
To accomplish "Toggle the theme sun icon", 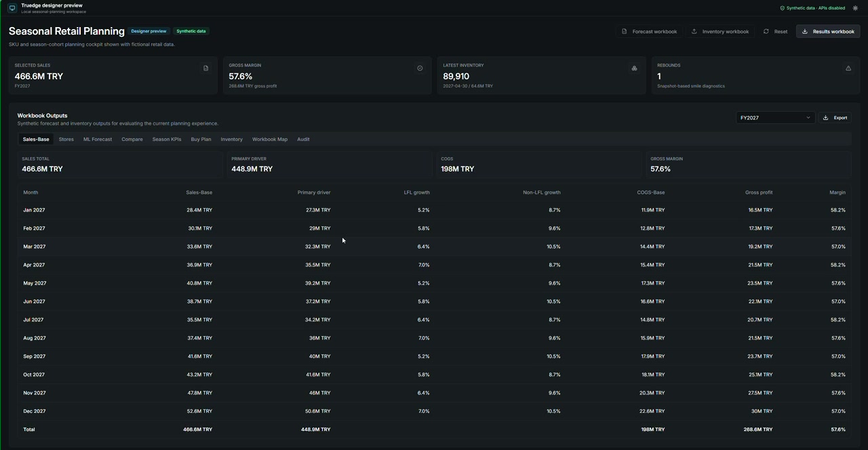I will pyautogui.click(x=855, y=8).
